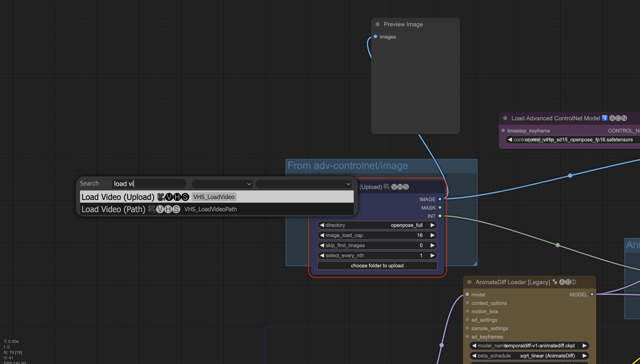
Task: Click next directory arrow for openpose_full
Action: pyautogui.click(x=432, y=225)
